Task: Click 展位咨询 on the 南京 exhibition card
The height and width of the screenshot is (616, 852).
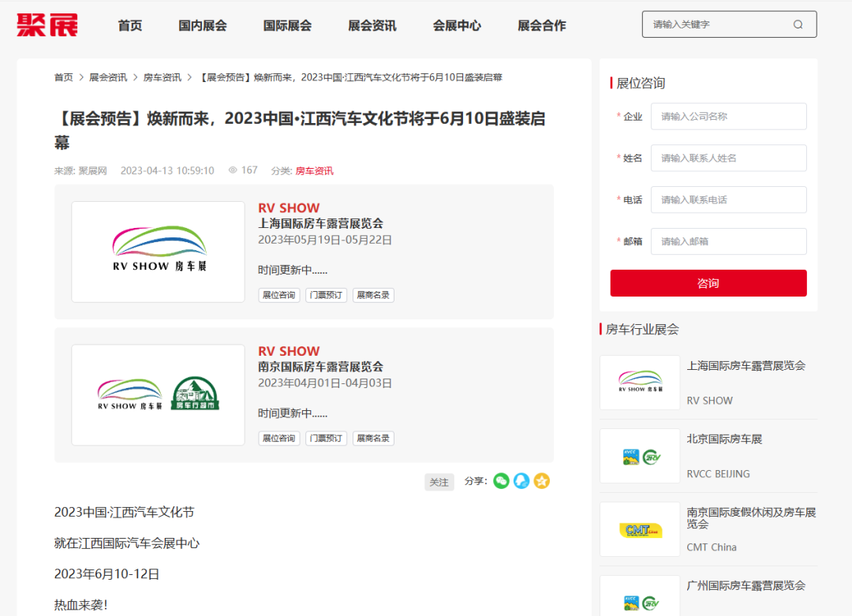Action: (278, 439)
